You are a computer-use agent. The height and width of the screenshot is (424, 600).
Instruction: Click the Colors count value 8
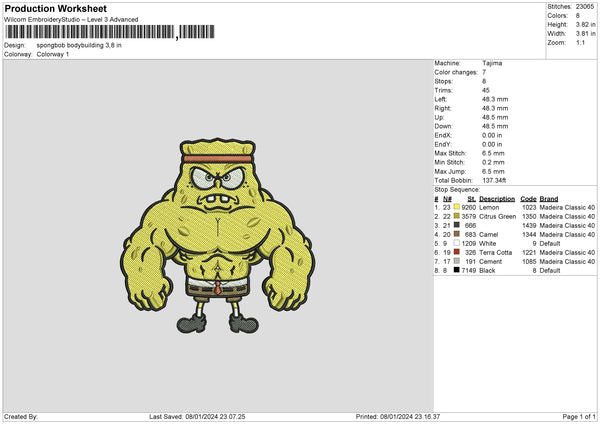[578, 16]
